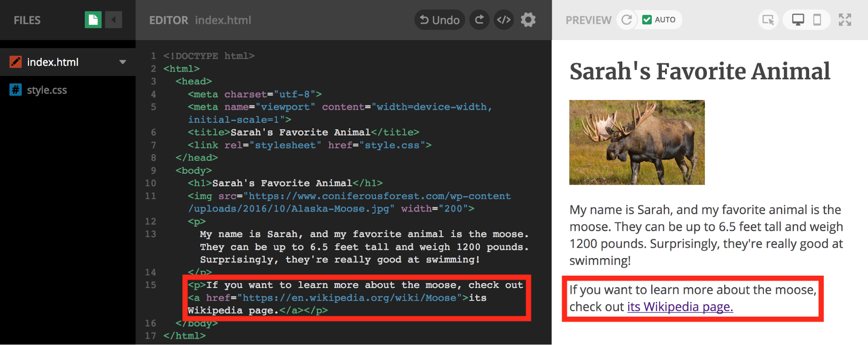Collapse the Files panel with arrow button
This screenshot has height=345, width=868.
(x=113, y=20)
